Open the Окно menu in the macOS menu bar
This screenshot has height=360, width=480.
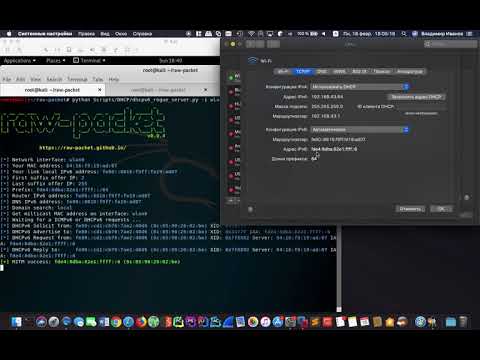[121, 34]
